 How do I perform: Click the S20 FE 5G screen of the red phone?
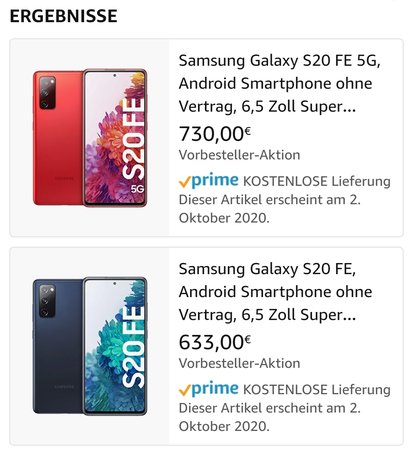click(x=115, y=138)
